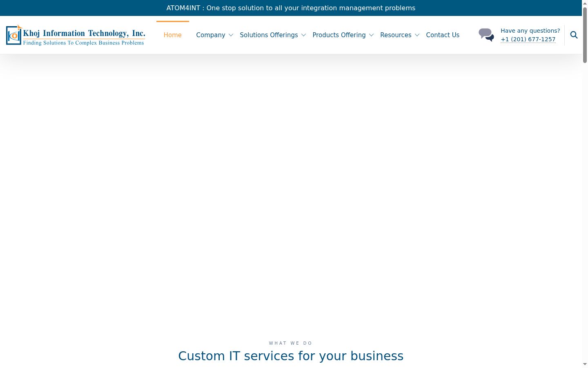Click the Khoj Information Technology logo
This screenshot has width=588, height=368.
point(76,35)
